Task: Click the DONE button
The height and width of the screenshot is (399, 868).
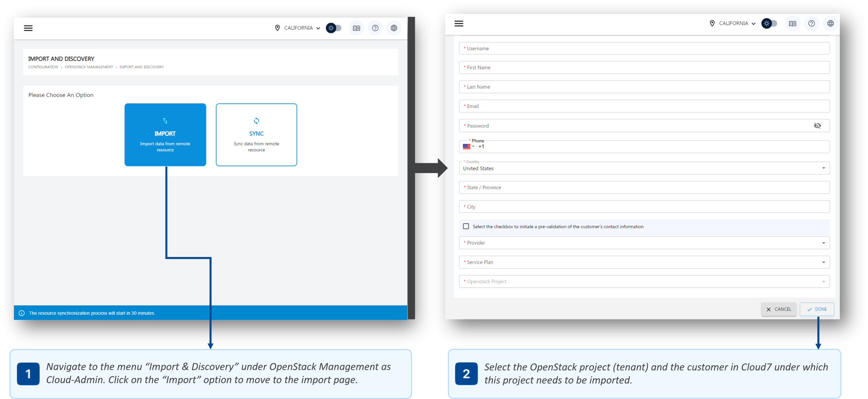Action: [x=817, y=309]
